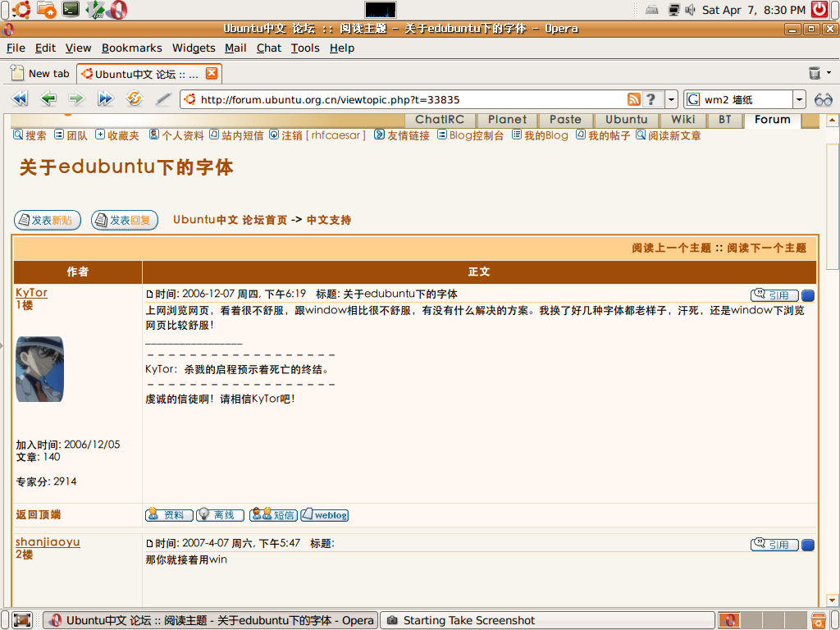The width and height of the screenshot is (840, 630).
Task: Switch to the New tab
Action: coord(41,73)
